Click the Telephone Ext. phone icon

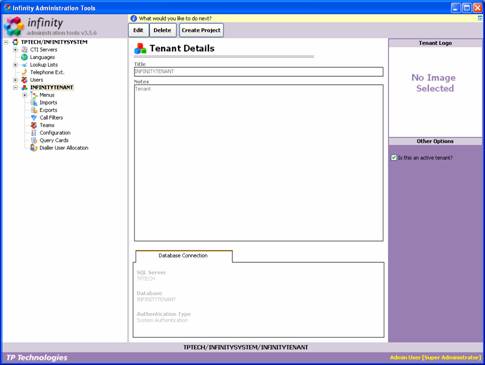point(24,72)
